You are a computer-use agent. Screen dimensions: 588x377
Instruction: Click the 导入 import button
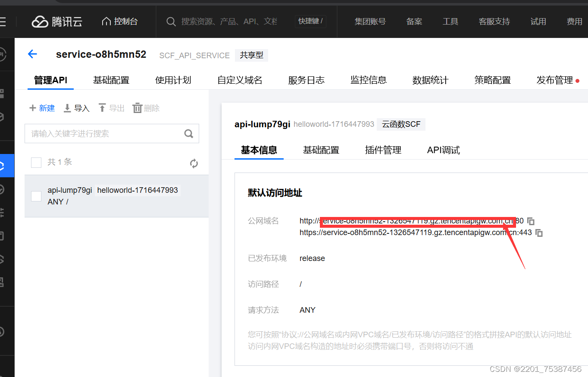77,108
